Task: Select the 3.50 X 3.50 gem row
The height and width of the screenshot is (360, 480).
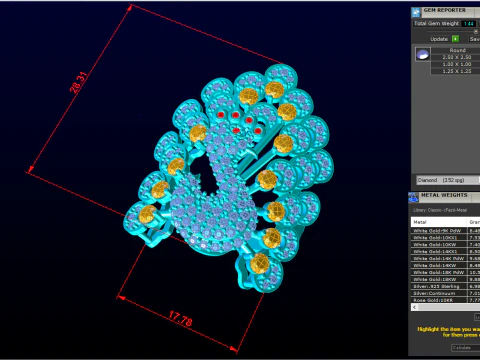Action: (x=456, y=57)
